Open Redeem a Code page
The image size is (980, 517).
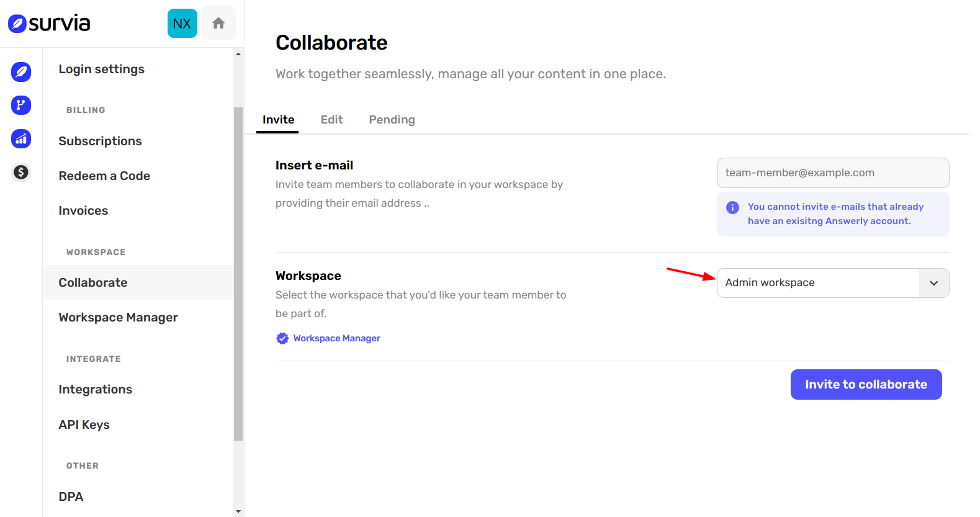(104, 176)
